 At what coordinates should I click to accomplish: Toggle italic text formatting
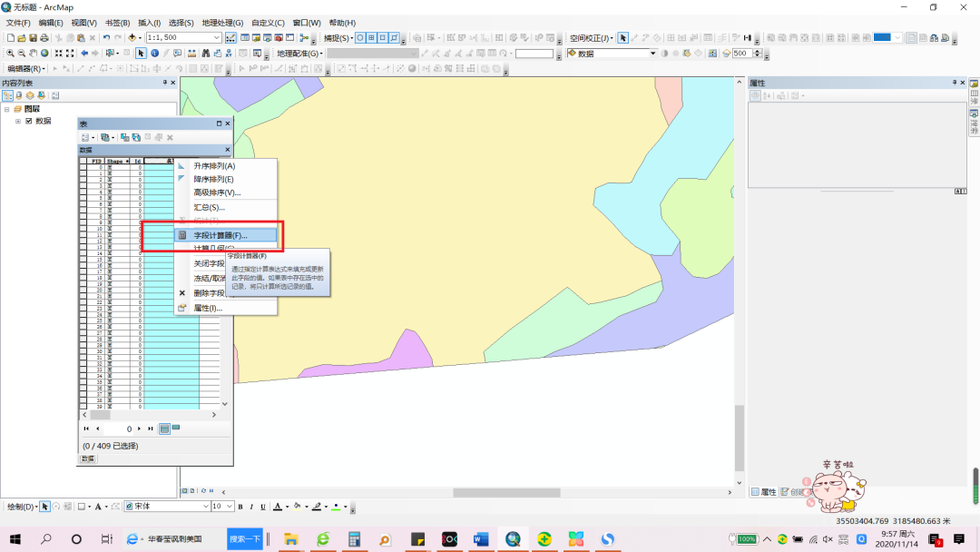(x=251, y=507)
